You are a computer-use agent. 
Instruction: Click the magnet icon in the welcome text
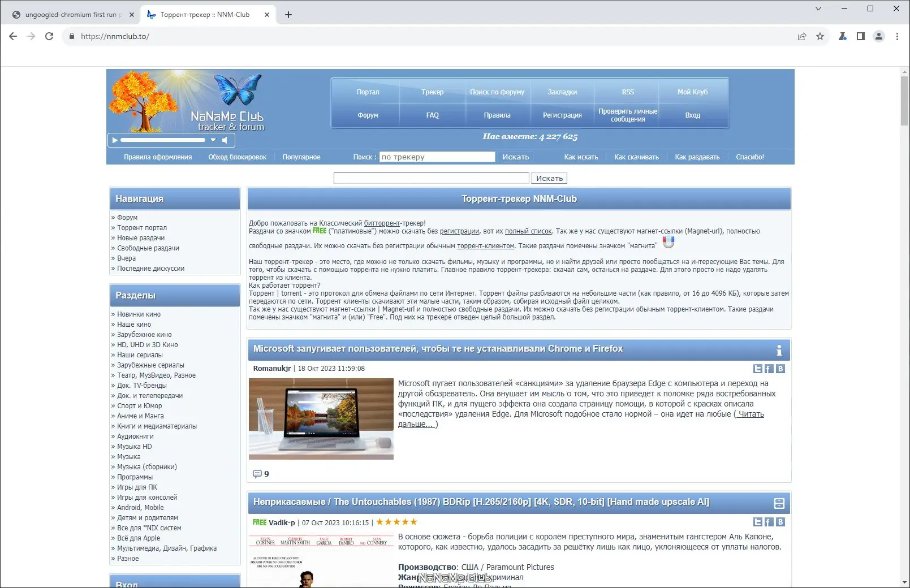pos(669,241)
